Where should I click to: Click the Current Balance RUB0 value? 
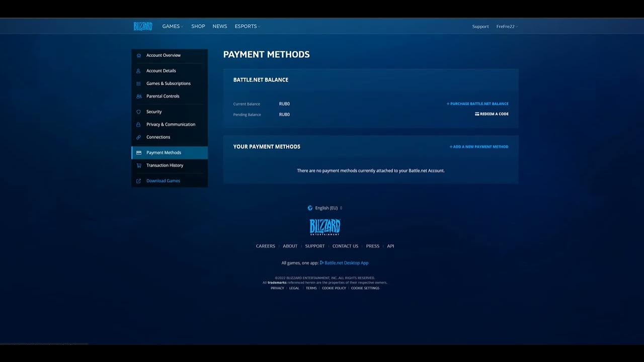[x=284, y=104]
